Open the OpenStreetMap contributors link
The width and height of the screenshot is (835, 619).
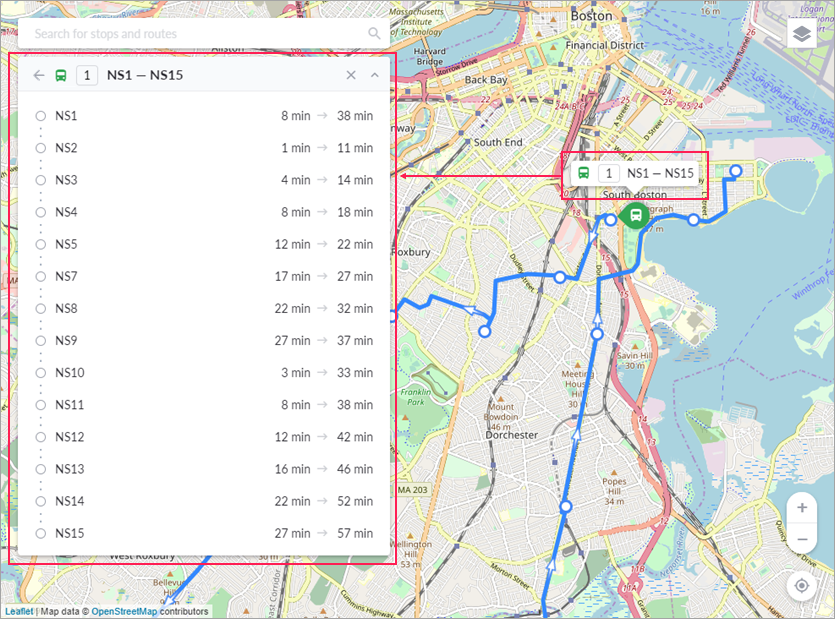tap(124, 611)
